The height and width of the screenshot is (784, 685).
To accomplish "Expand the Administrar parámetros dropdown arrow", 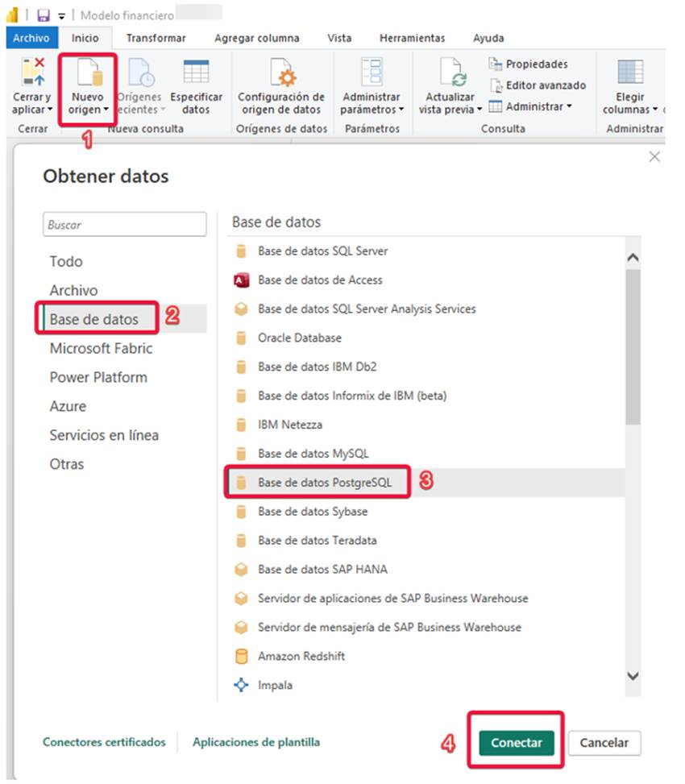I will click(x=401, y=109).
